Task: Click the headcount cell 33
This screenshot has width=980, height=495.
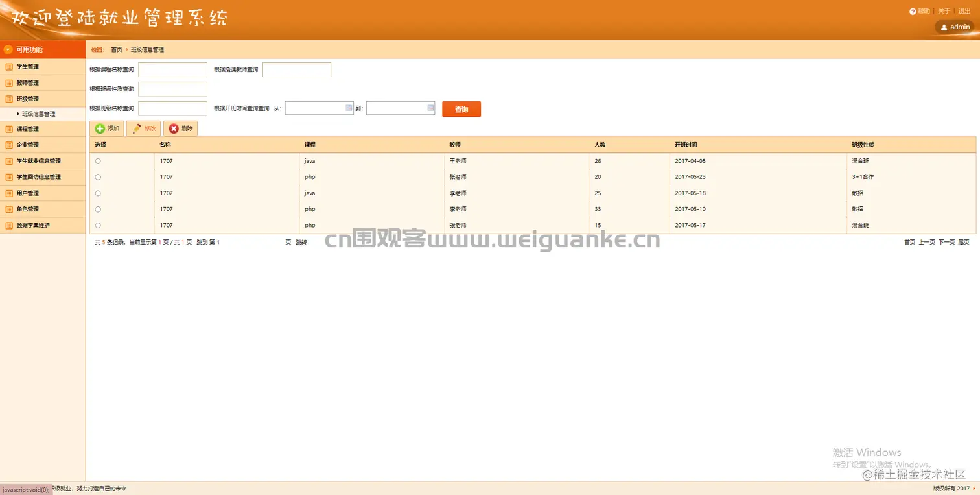Action: 598,209
